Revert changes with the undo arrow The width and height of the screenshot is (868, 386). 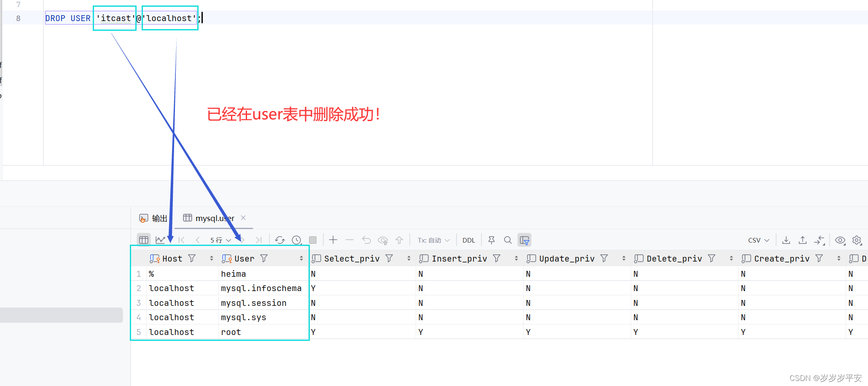pos(366,240)
